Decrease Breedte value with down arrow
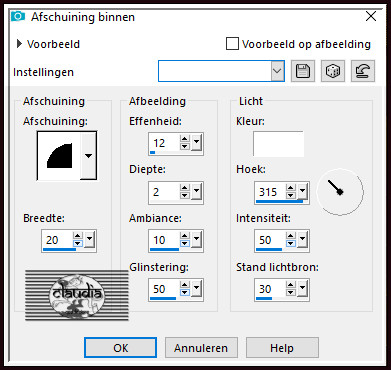This screenshot has width=391, height=370. click(78, 243)
